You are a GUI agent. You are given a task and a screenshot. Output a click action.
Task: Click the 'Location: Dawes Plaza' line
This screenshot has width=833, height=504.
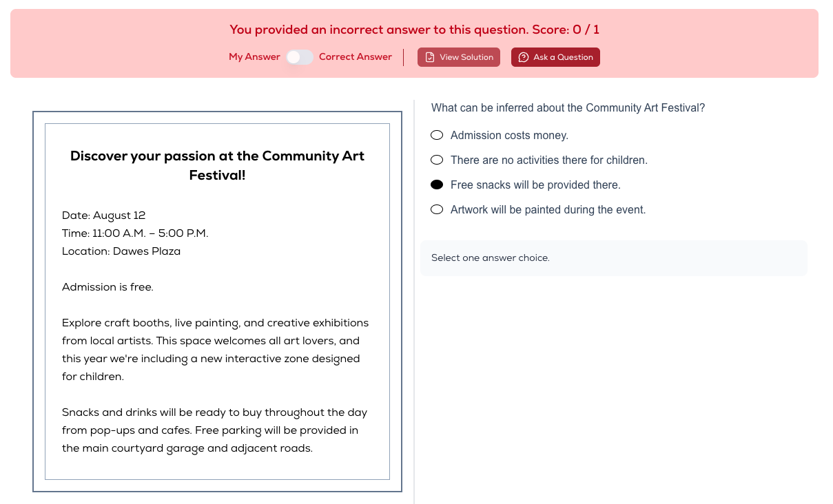pyautogui.click(x=121, y=251)
